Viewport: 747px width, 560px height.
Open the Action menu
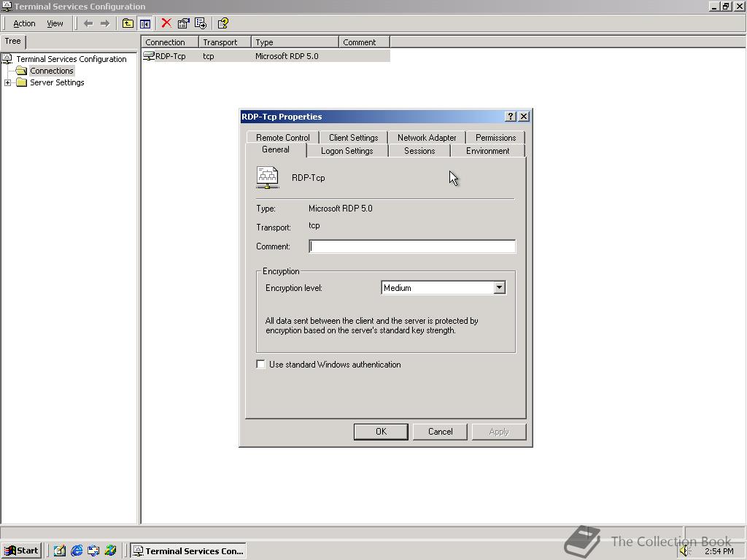click(24, 23)
